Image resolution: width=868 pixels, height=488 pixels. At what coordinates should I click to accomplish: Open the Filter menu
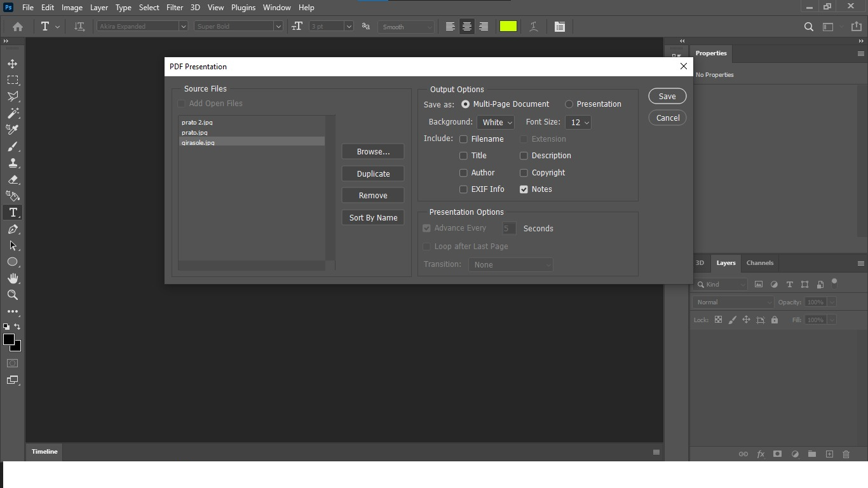pyautogui.click(x=175, y=7)
